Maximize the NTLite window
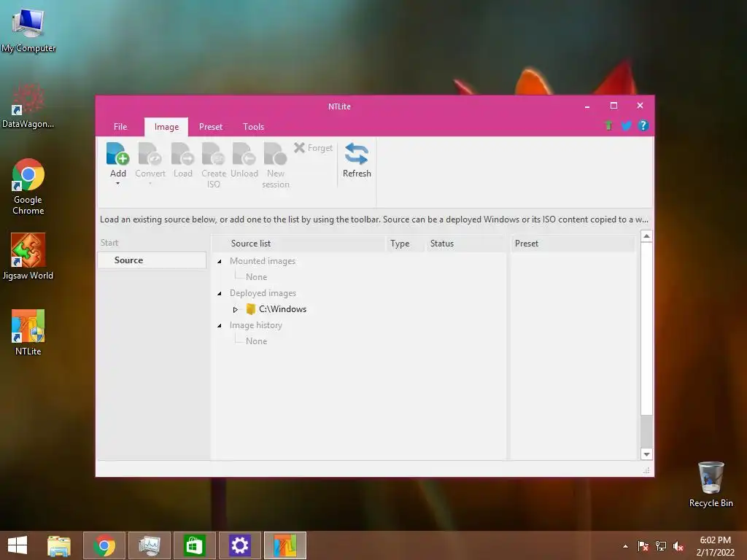The width and height of the screenshot is (747, 560). [x=614, y=106]
